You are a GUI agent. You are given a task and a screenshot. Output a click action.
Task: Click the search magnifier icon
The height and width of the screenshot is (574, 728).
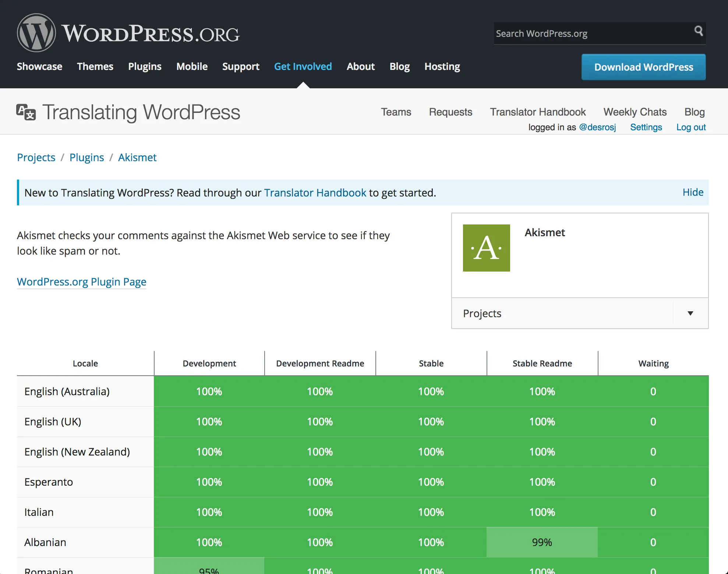pos(698,31)
